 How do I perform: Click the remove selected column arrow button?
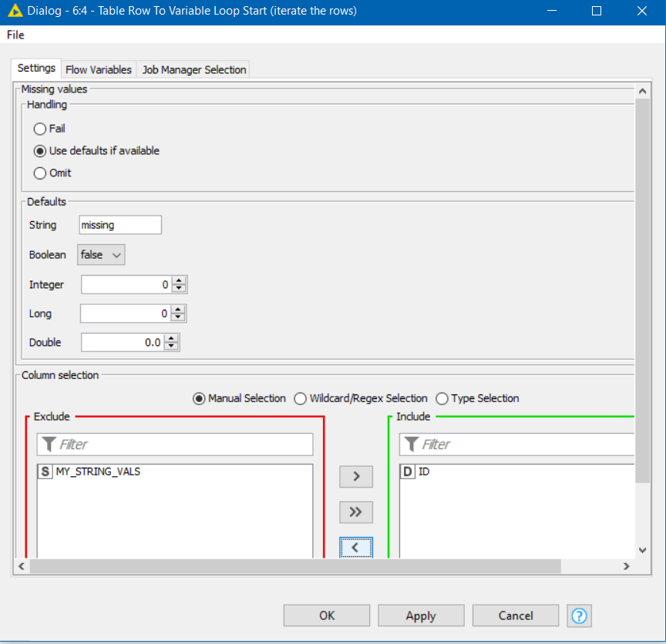(x=356, y=547)
